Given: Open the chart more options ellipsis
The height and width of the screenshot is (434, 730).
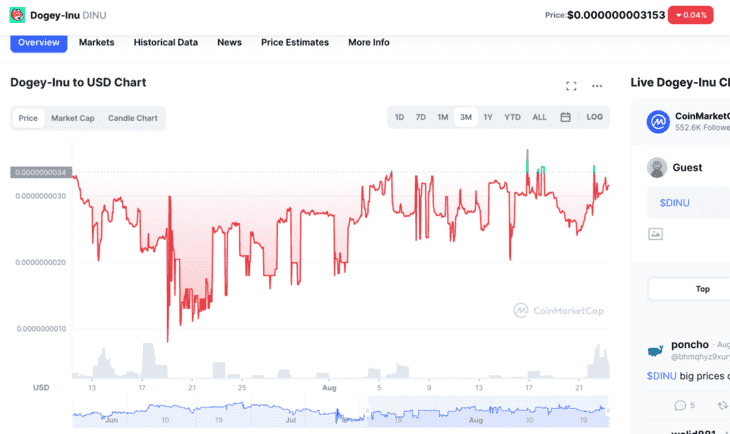Looking at the screenshot, I should tap(597, 86).
